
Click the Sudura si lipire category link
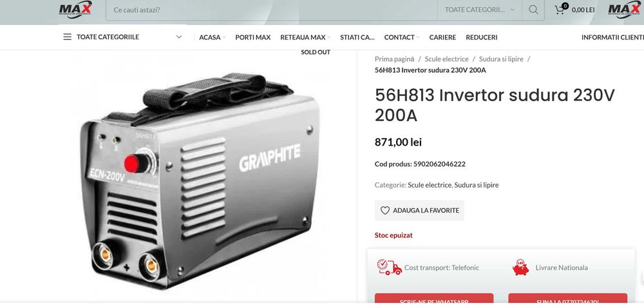pyautogui.click(x=477, y=185)
